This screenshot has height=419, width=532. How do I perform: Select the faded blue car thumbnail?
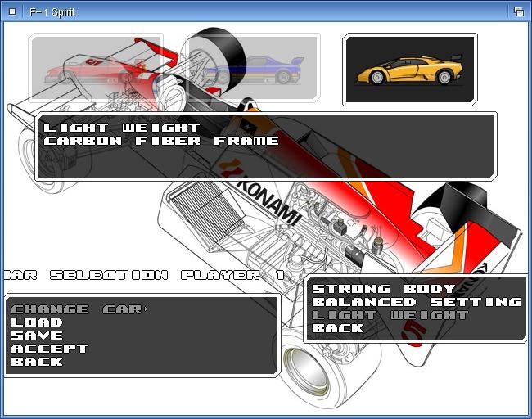pyautogui.click(x=253, y=68)
